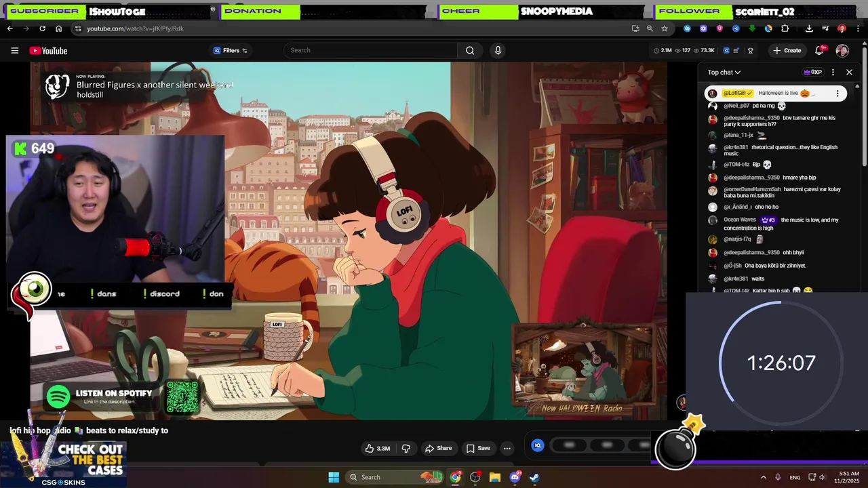Image resolution: width=868 pixels, height=488 pixels.
Task: Open browser downloads
Action: click(809, 28)
